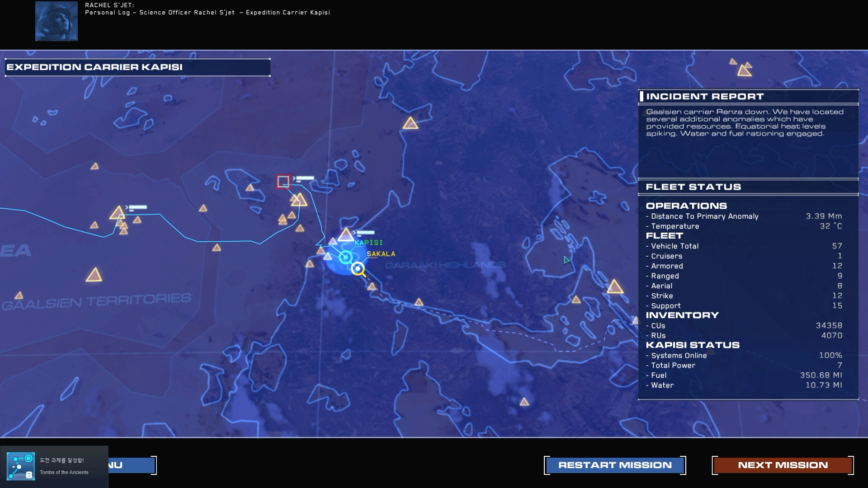The height and width of the screenshot is (488, 868).
Task: Click the red square destroyed-carrier marker
Action: [x=283, y=182]
